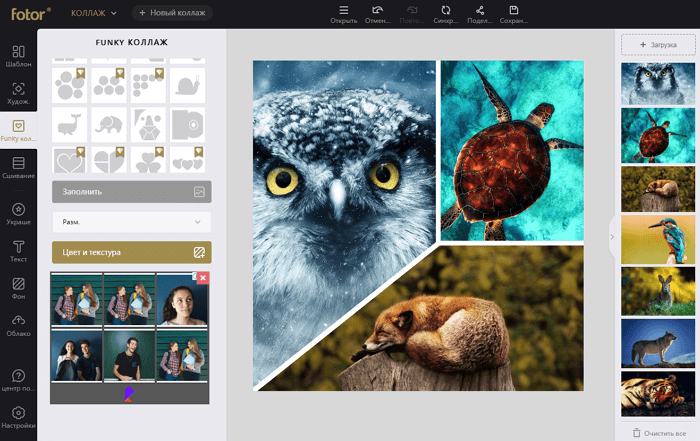Save the collage with Сохран... icon

514,15
